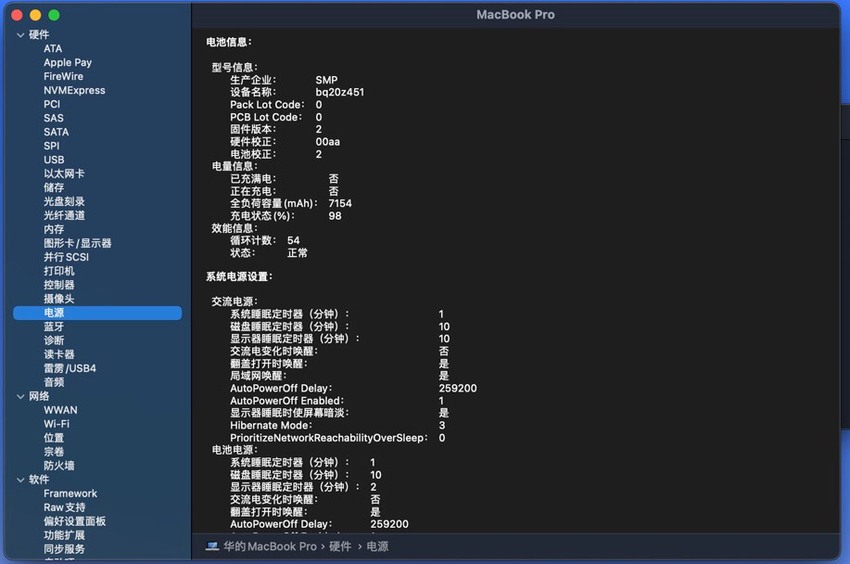Click the red close window button
850x564 pixels.
(x=17, y=15)
